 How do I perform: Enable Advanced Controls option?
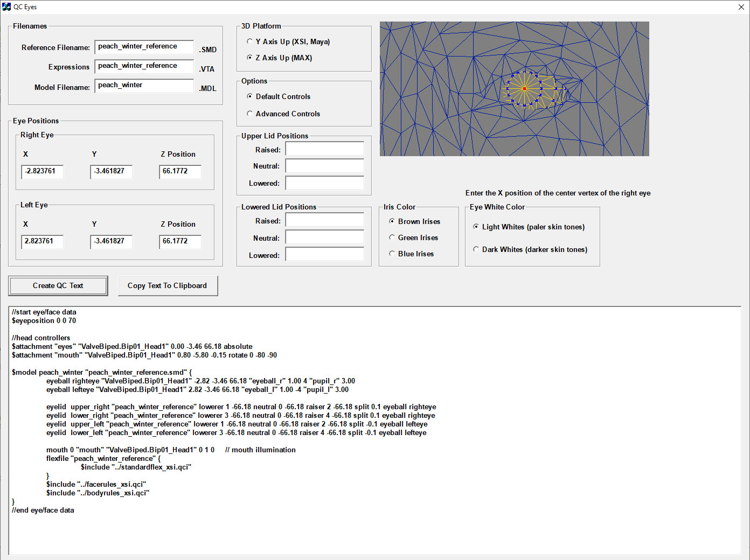click(250, 114)
